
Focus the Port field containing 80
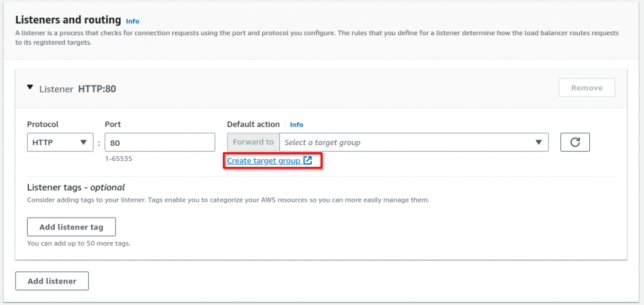[160, 142]
